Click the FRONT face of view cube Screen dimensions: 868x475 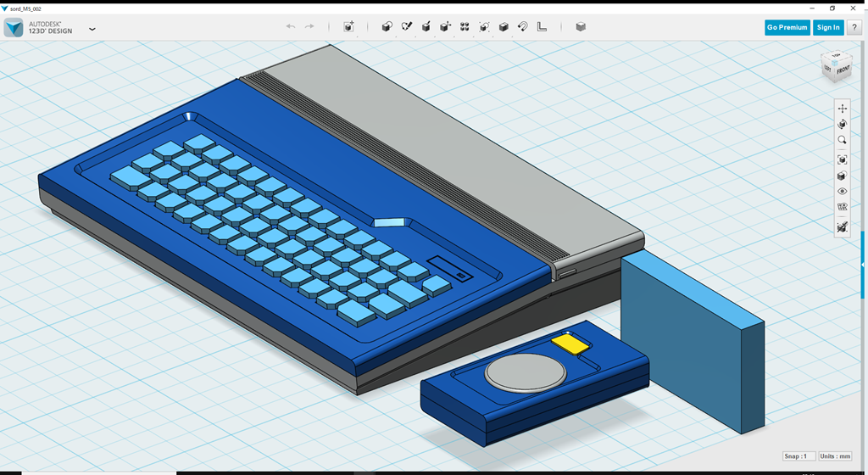(x=843, y=71)
